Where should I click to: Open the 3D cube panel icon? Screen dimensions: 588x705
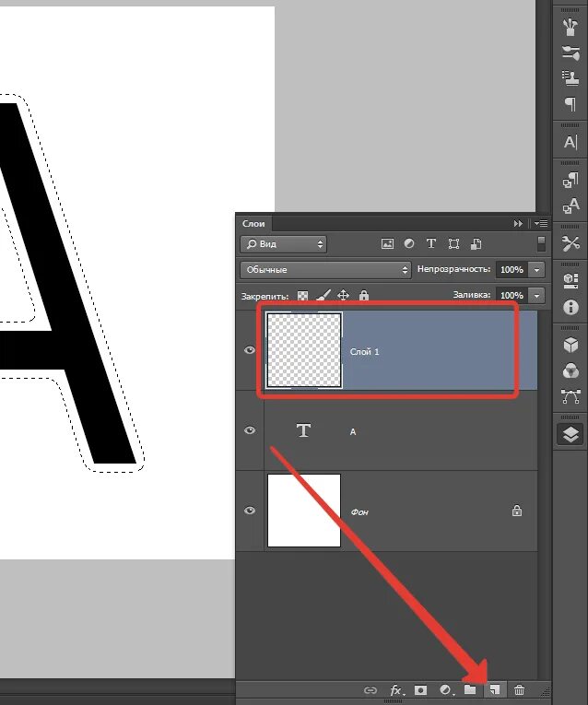tap(570, 346)
